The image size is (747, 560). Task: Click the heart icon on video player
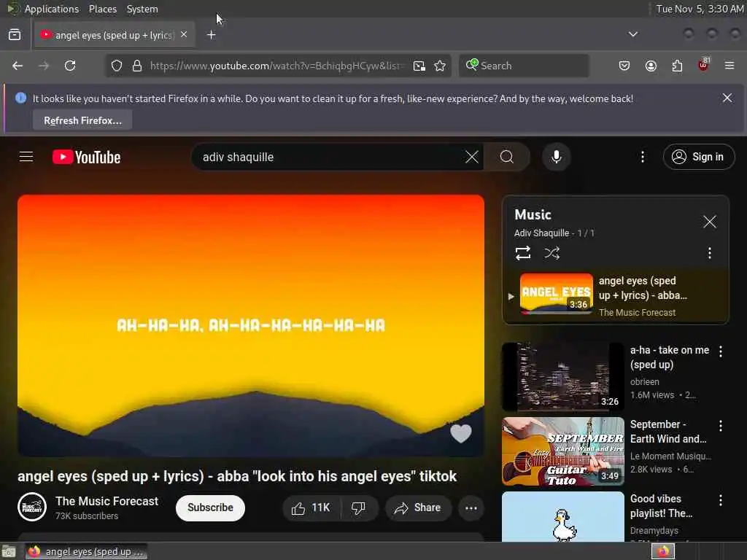[x=461, y=433]
